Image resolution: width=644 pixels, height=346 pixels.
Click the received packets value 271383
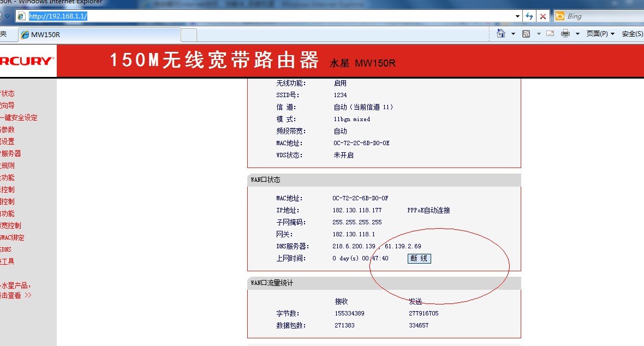[344, 325]
